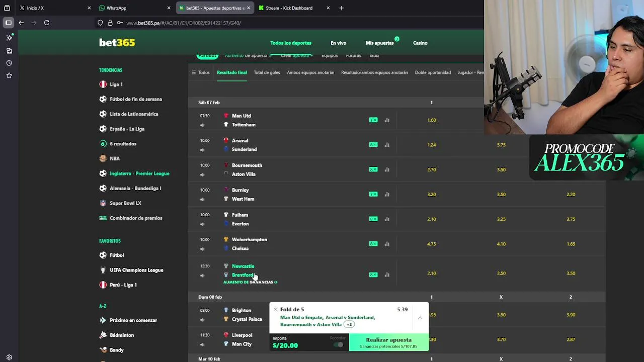Toggle sound alert for Man Utd v Tottenham
This screenshot has width=644, height=362.
pyautogui.click(x=202, y=125)
